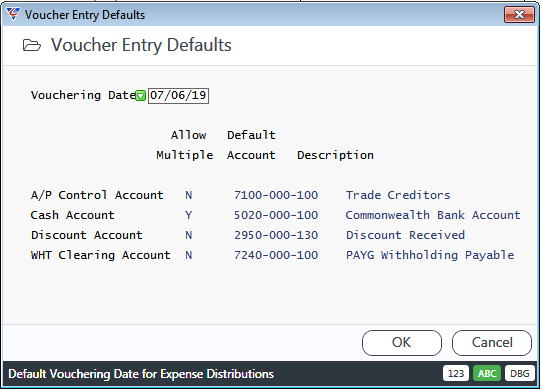
Task: Select A/P Control Account number 7100-000-100
Action: click(x=276, y=195)
